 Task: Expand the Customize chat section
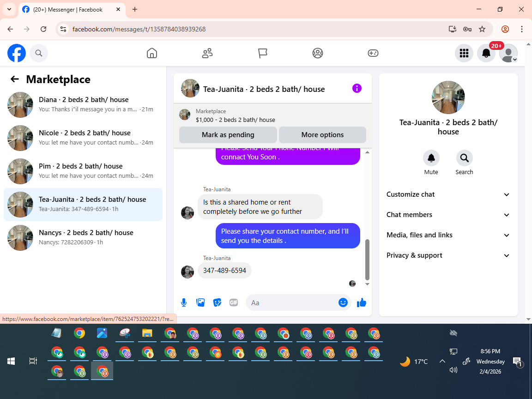[x=448, y=194]
